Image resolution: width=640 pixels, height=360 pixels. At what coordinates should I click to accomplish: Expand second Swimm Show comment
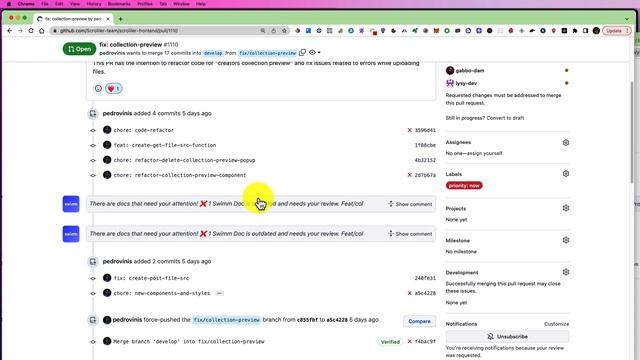coord(410,233)
